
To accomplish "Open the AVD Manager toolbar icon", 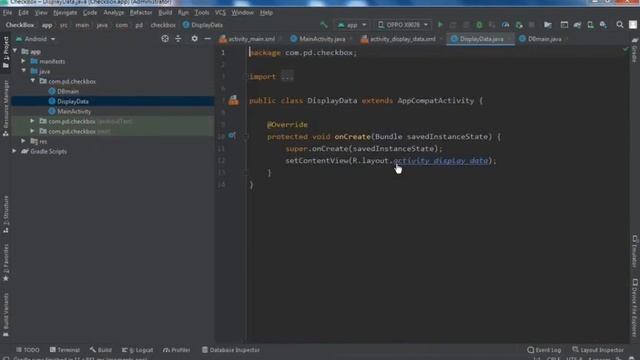I will click(x=590, y=25).
